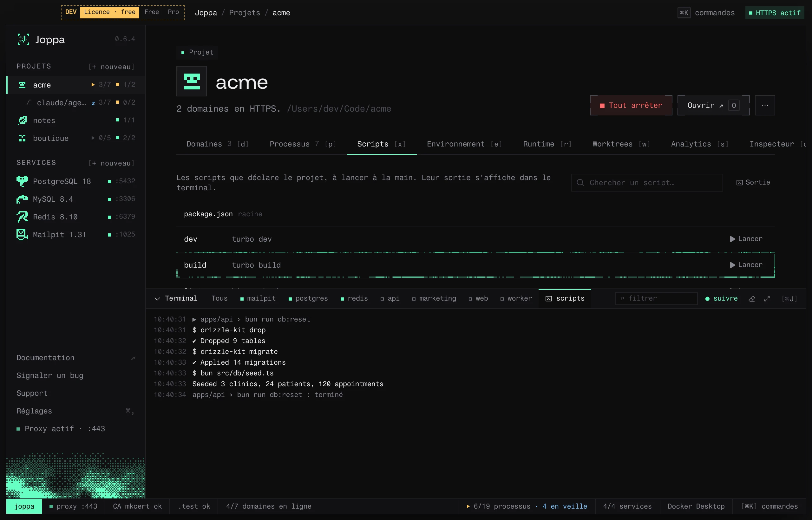
Task: Switch licence to Free
Action: click(x=152, y=12)
